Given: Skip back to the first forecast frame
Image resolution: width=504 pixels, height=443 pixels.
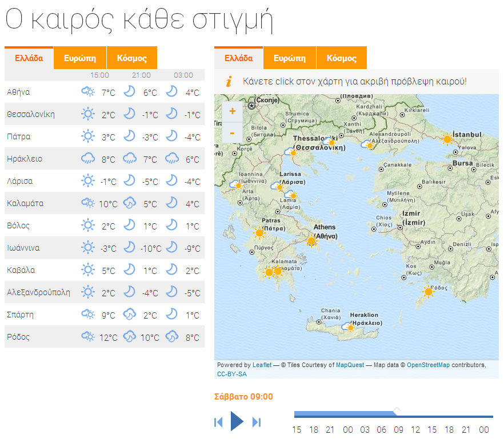Looking at the screenshot, I should pyautogui.click(x=219, y=421).
